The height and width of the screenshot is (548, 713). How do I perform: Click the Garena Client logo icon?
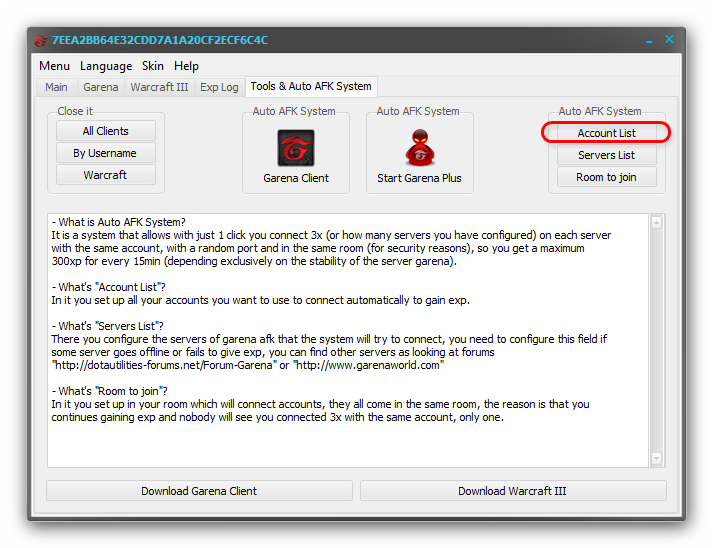(x=296, y=148)
